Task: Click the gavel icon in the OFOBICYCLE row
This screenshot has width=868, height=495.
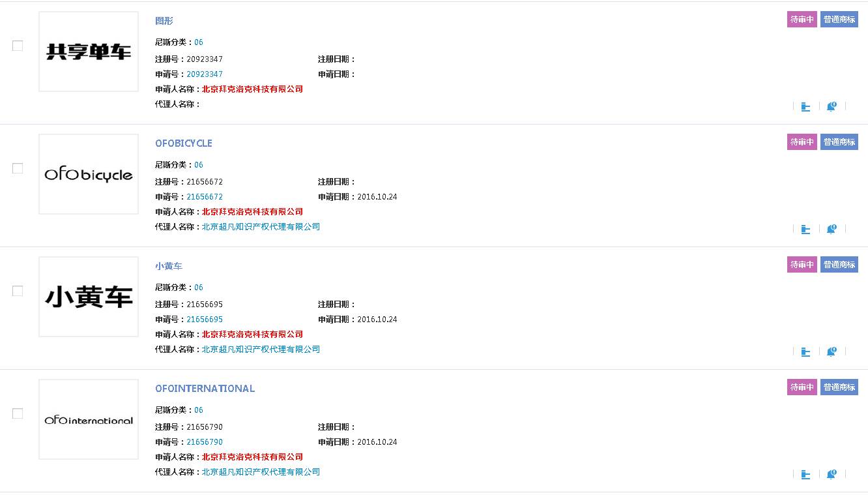Action: coord(805,229)
